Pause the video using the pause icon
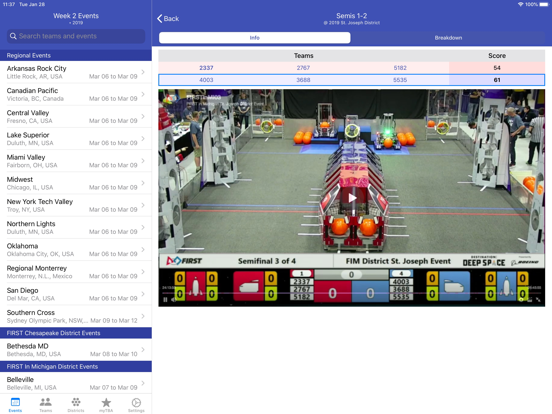552x414 pixels. pyautogui.click(x=165, y=300)
